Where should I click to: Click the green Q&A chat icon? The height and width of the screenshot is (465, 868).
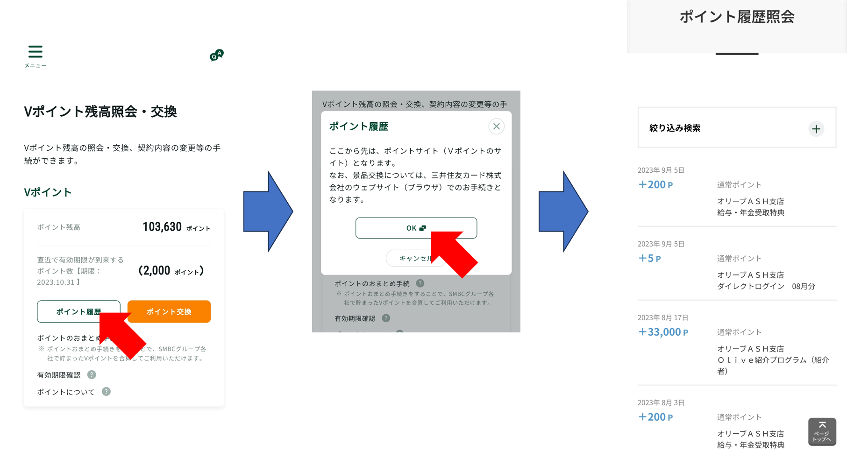tap(216, 56)
